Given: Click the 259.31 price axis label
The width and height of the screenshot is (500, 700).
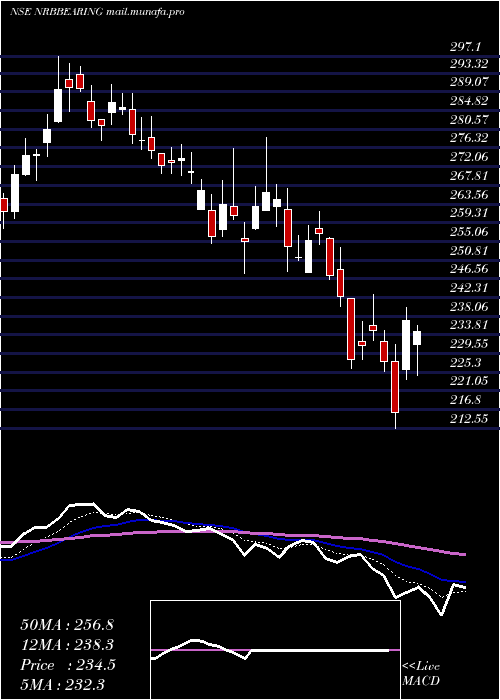Looking at the screenshot, I should coord(468,213).
